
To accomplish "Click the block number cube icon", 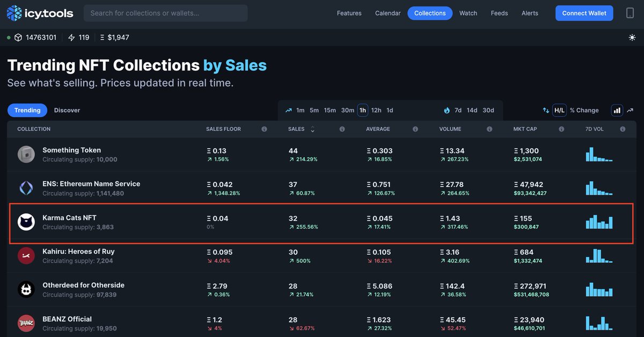I will 18,38.
